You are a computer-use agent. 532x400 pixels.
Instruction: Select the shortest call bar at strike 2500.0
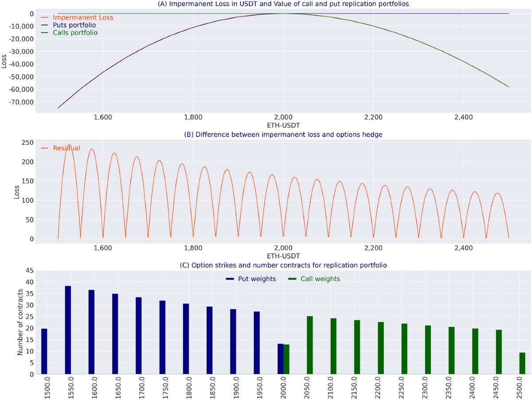click(522, 363)
